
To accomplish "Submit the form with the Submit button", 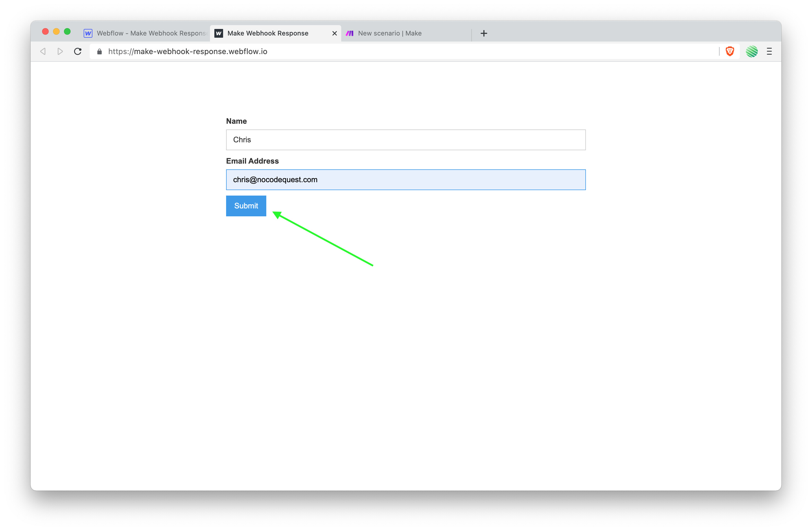I will coord(246,206).
